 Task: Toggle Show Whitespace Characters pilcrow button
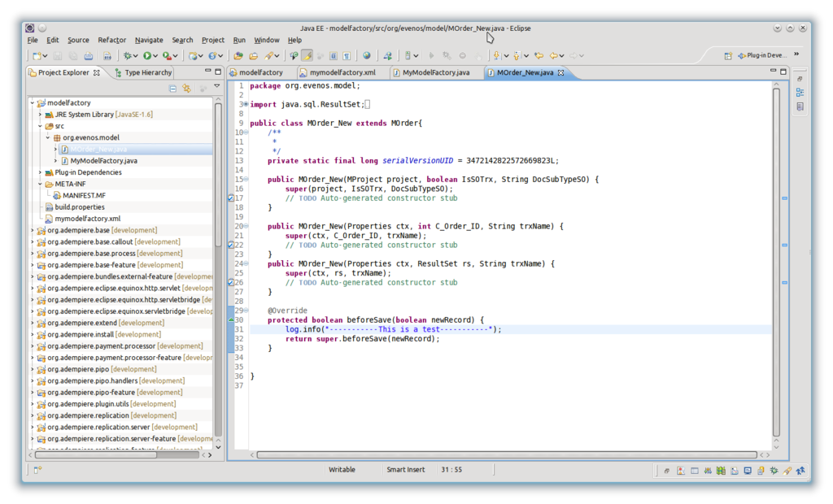point(347,56)
